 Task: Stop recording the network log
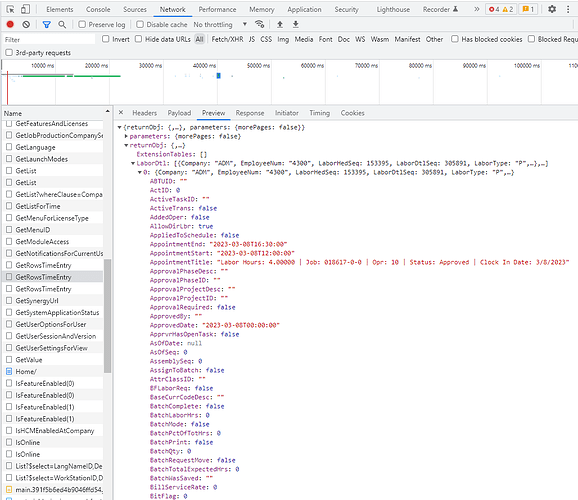point(10,24)
